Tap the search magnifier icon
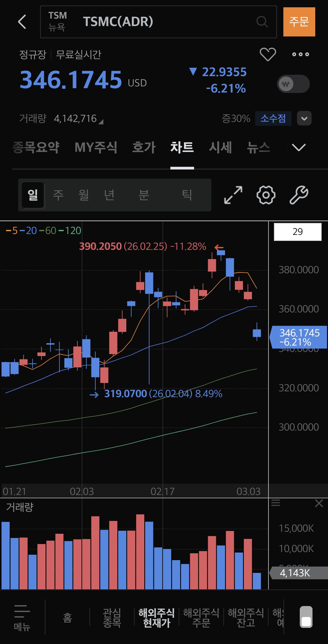The height and width of the screenshot is (644, 328). (x=262, y=22)
